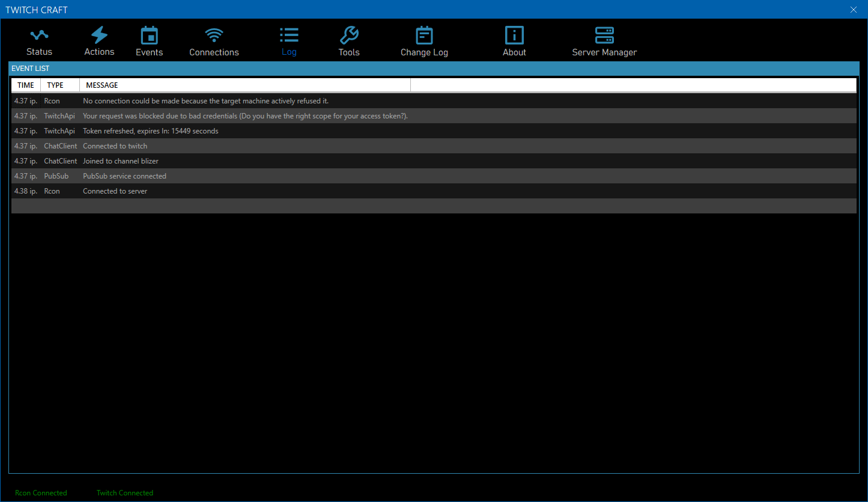Click the About info icon
The width and height of the screenshot is (868, 502).
pos(514,35)
